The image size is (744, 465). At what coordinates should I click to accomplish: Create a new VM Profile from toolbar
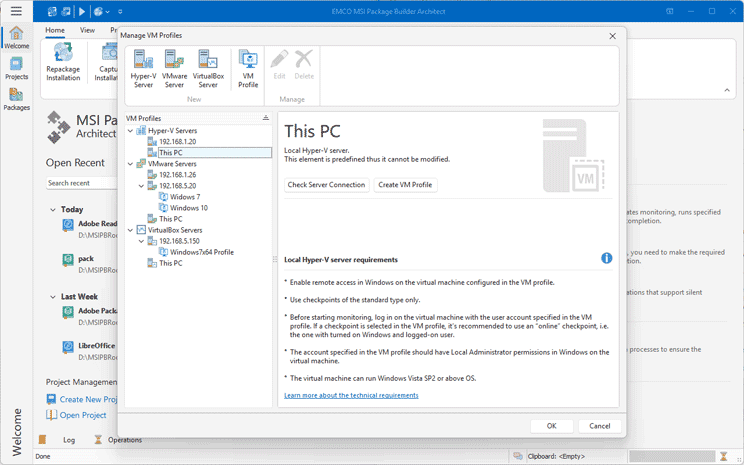[248, 68]
